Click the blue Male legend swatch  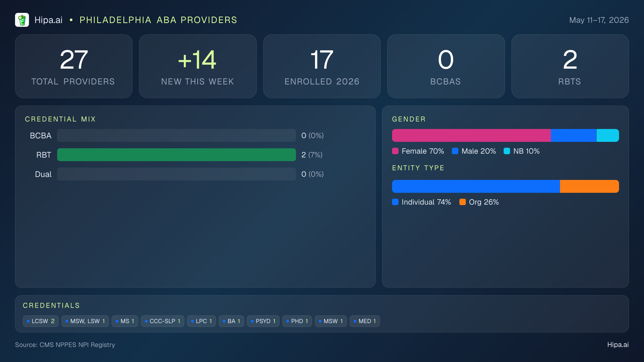point(455,151)
